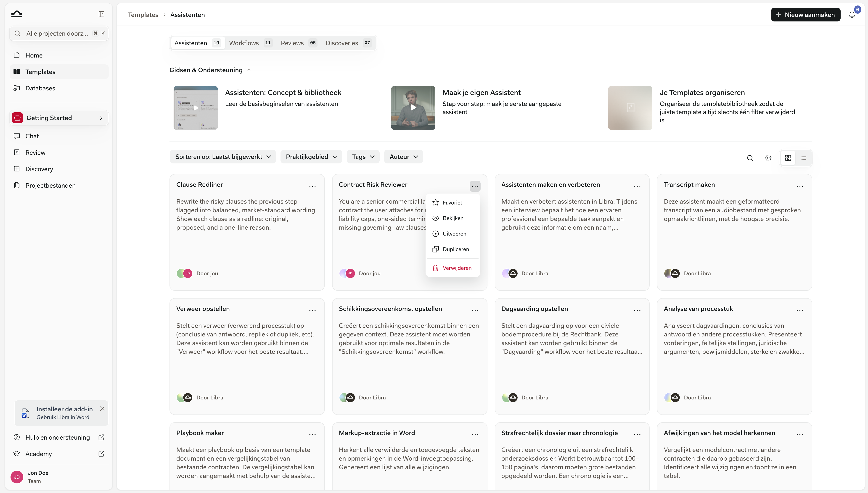Switch to list view
Viewport: 868px width, 493px height.
click(x=804, y=158)
